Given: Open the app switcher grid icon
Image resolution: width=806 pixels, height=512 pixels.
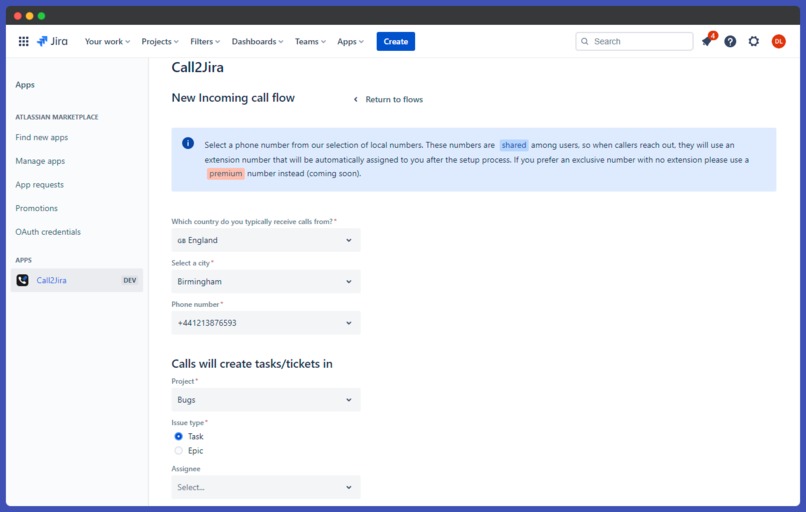Looking at the screenshot, I should coord(24,41).
